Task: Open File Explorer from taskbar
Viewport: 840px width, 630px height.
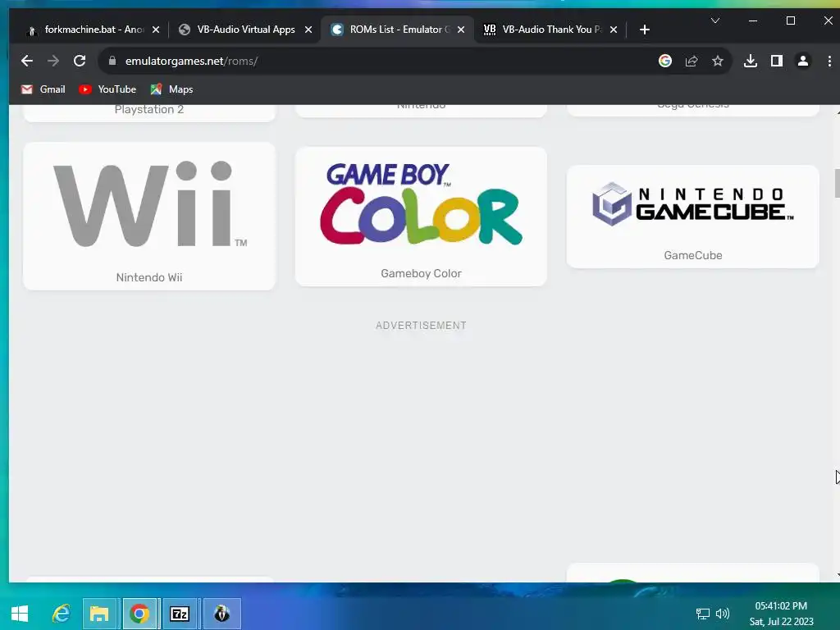Action: point(99,614)
